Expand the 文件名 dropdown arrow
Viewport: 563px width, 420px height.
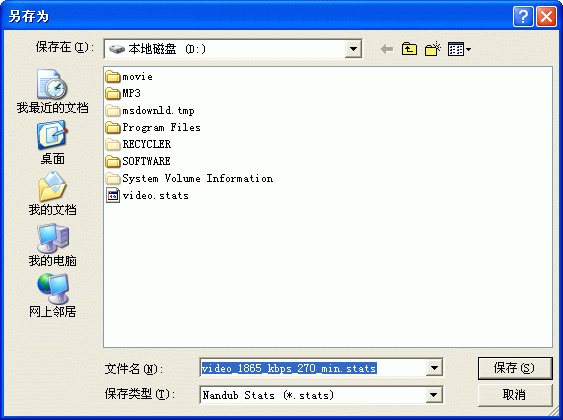pos(434,368)
